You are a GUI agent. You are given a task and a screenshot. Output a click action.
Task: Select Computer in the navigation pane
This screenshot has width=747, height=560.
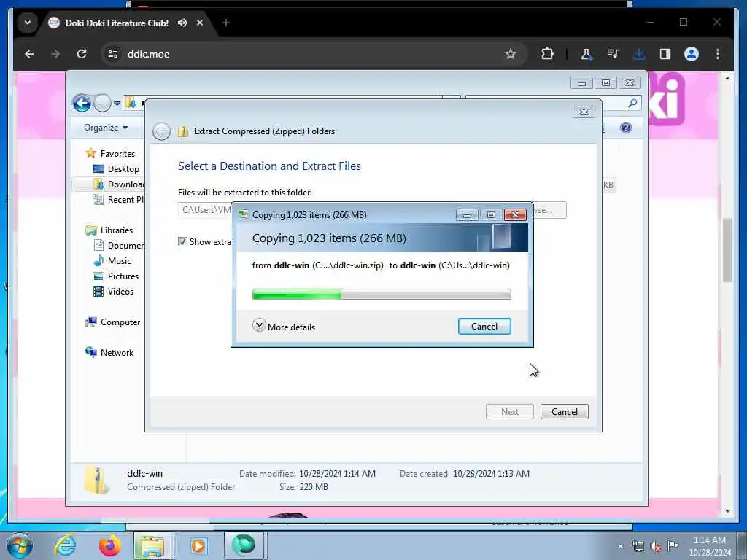pyautogui.click(x=113, y=322)
